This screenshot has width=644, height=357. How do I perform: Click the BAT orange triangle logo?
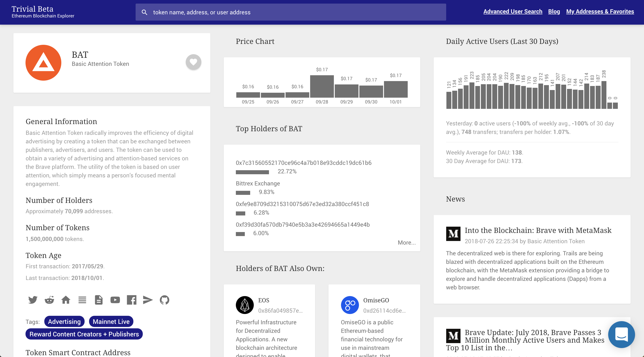point(43,62)
